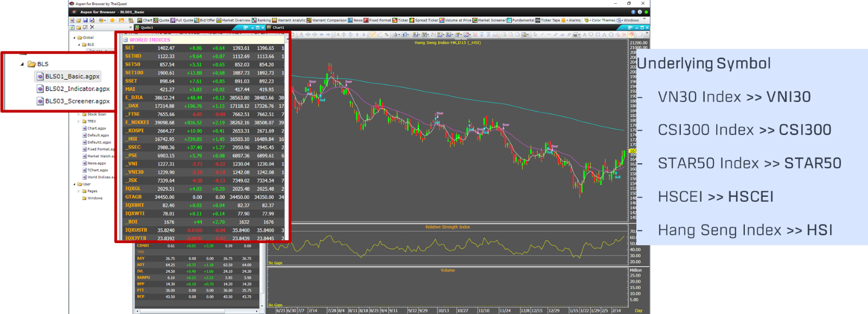Viewport: 868px width, 314px height.
Task: Expand the Stock Scan folder
Action: [x=79, y=114]
